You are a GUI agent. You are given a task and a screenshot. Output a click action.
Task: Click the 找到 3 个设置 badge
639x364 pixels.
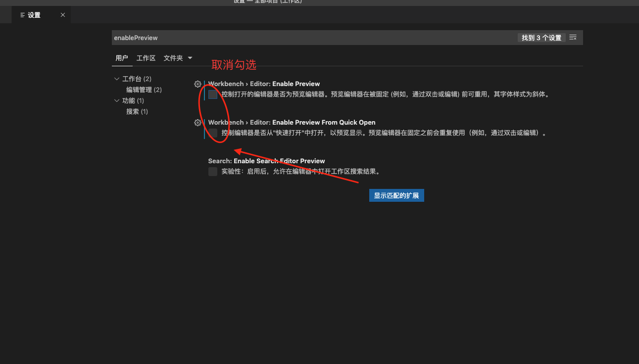(541, 38)
